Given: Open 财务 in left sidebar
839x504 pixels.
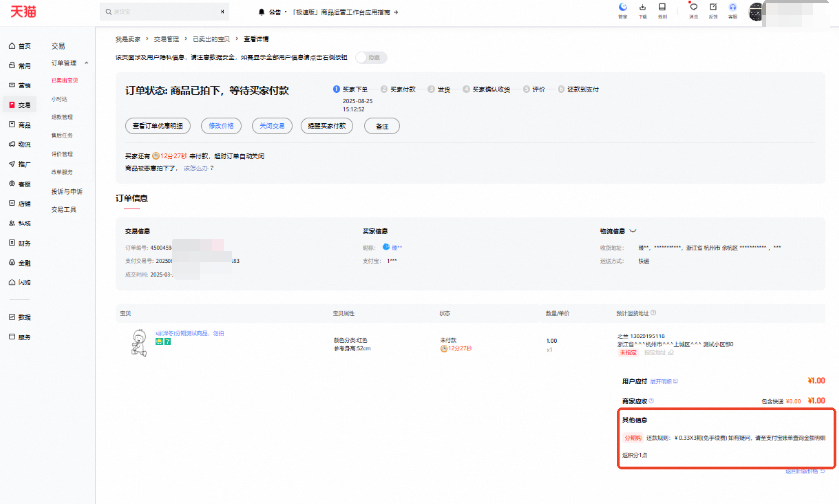Looking at the screenshot, I should click(x=20, y=243).
